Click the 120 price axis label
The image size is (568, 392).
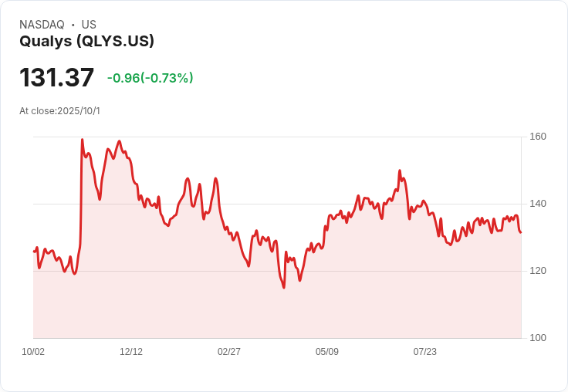538,271
